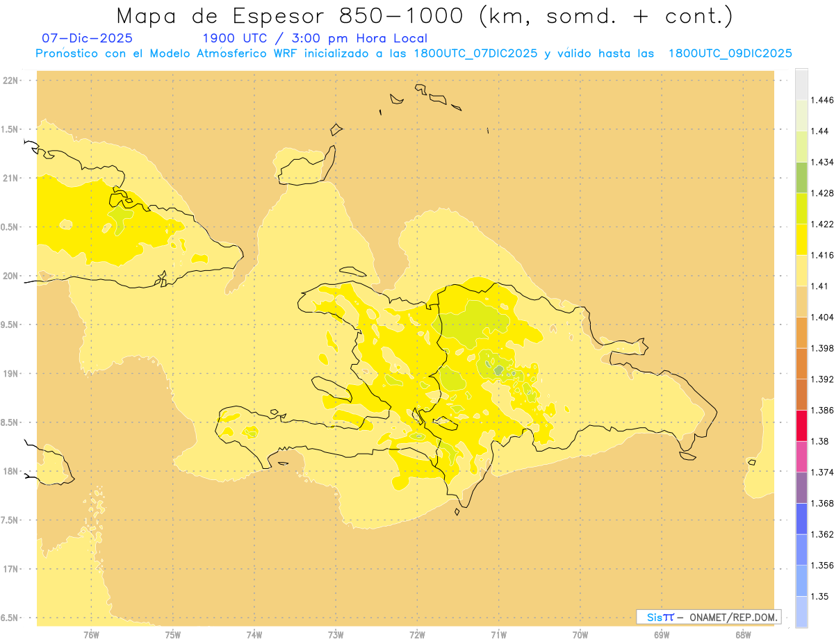Click the tan 1.404–1.41 colorbar swatch
Viewport: 834px width, 644px height.
(801, 302)
